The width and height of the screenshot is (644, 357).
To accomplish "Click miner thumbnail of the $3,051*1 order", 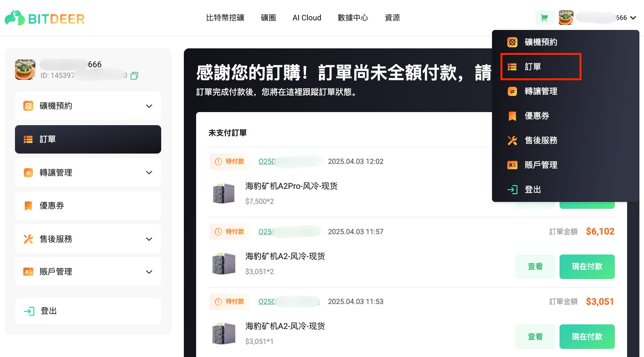I will click(x=224, y=334).
